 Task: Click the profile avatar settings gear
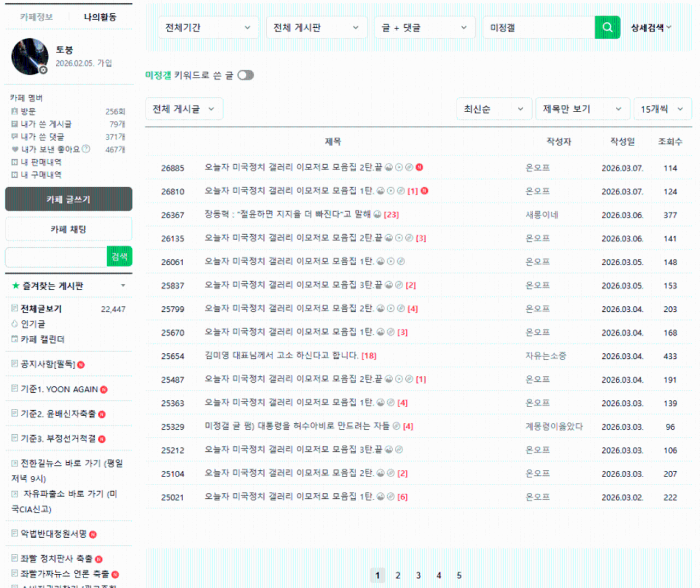43,69
